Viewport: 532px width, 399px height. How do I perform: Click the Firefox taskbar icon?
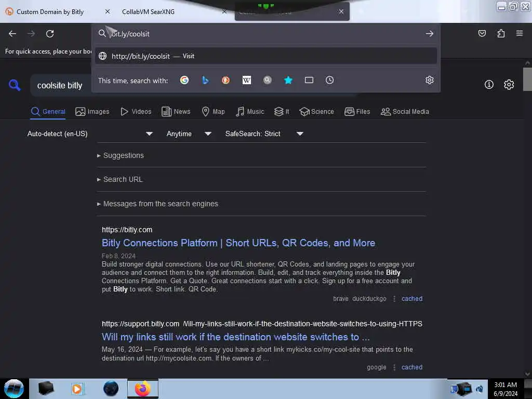tap(143, 389)
